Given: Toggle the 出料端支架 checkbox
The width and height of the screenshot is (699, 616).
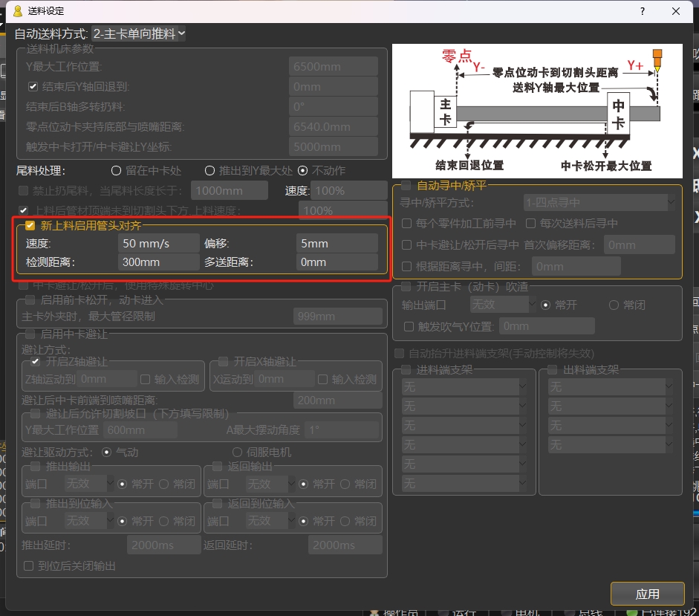Looking at the screenshot, I should click(x=553, y=369).
